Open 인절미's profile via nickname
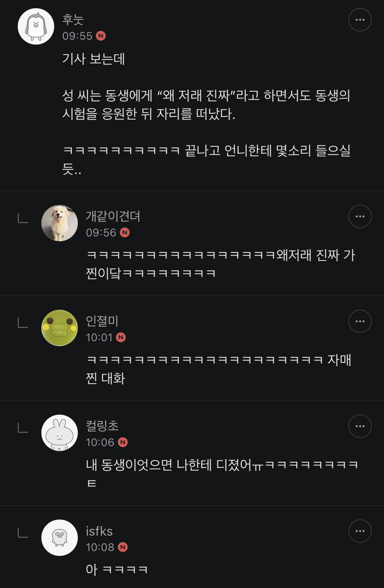 click(102, 321)
